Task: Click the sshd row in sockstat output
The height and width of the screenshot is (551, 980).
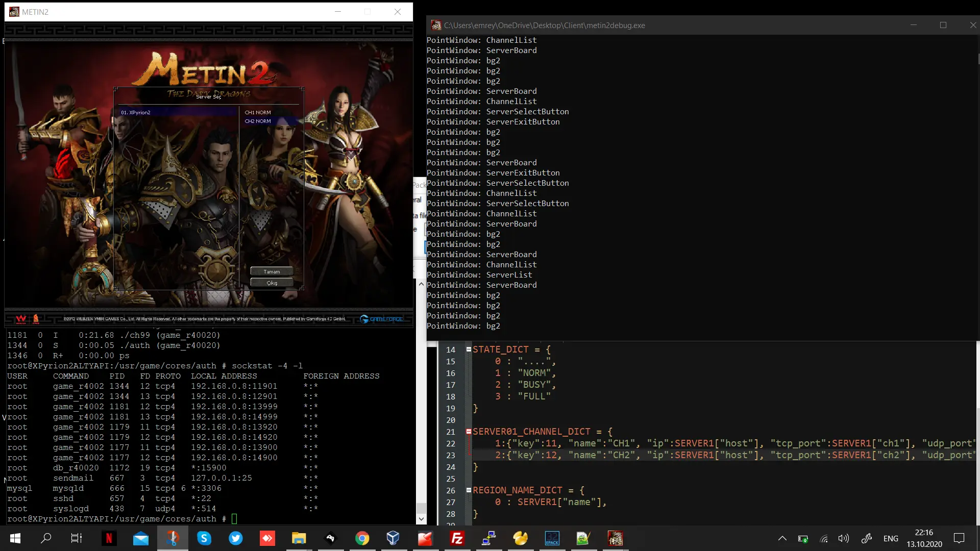Action: [163, 498]
